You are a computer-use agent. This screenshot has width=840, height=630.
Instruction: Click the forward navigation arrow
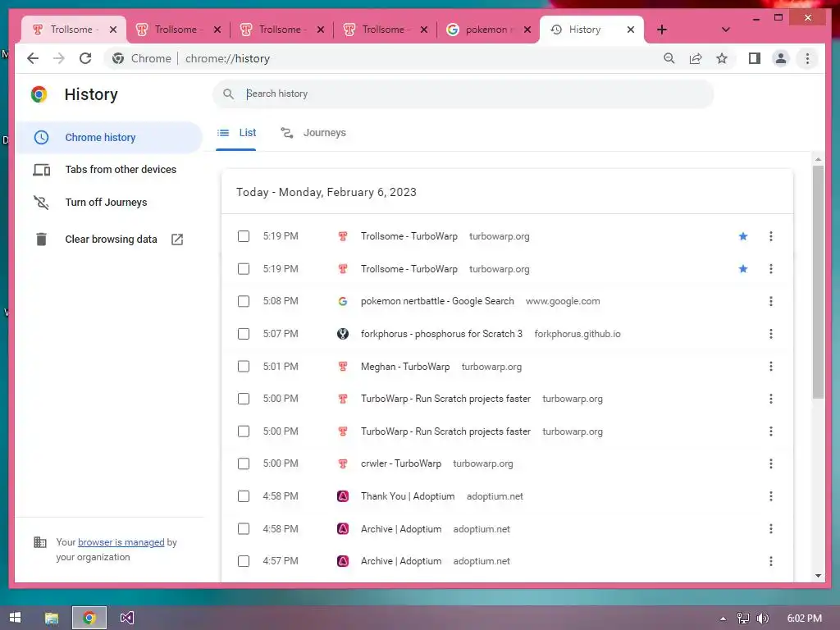(x=59, y=58)
